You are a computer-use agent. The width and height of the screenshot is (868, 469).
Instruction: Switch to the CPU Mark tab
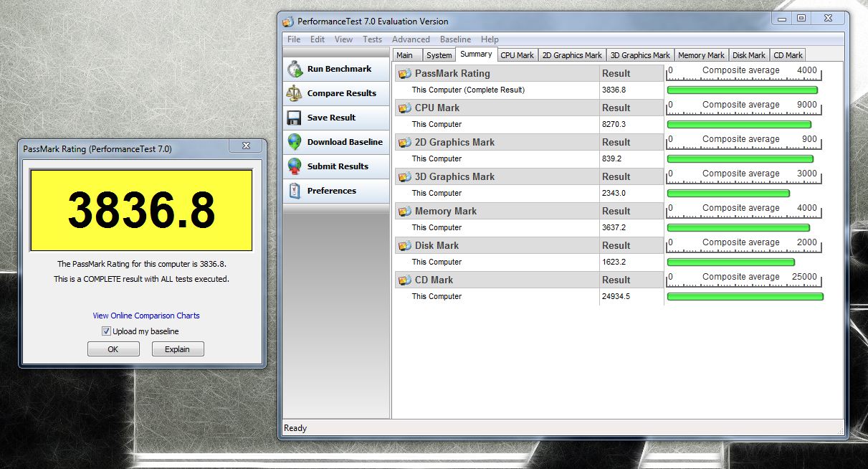click(518, 55)
